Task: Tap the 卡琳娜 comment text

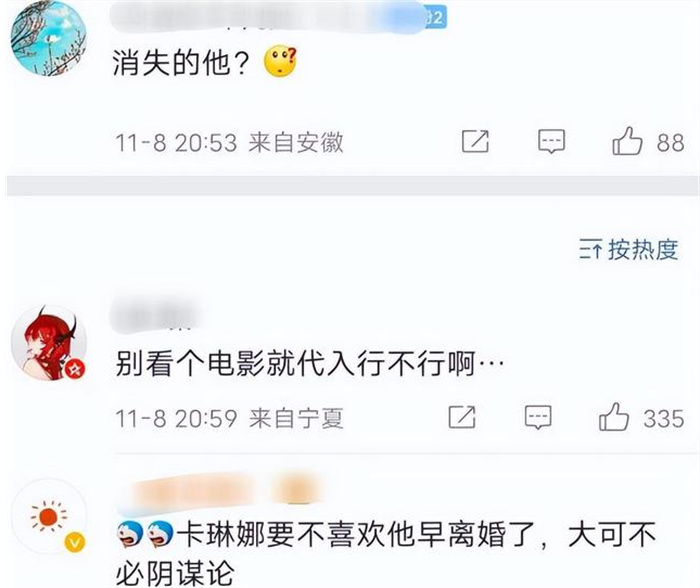Action: point(385,554)
